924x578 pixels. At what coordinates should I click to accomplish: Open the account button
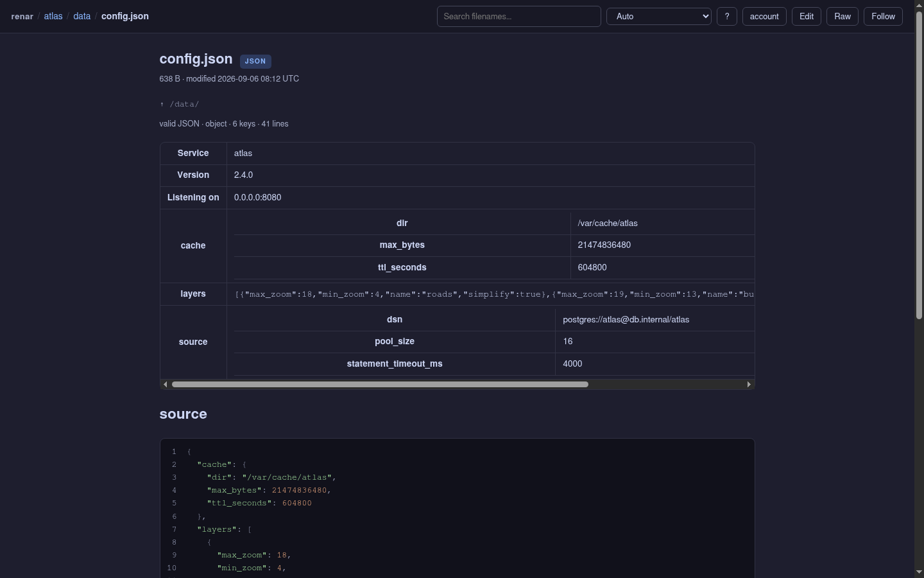[x=764, y=17]
